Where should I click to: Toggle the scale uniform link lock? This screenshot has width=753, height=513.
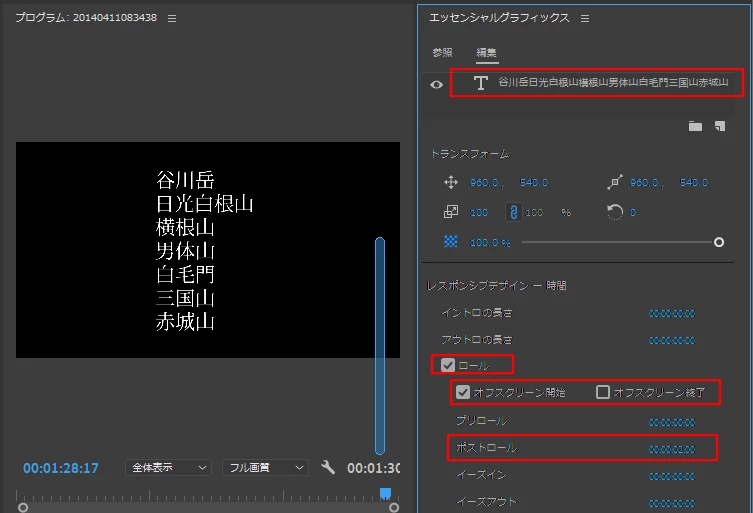[513, 212]
